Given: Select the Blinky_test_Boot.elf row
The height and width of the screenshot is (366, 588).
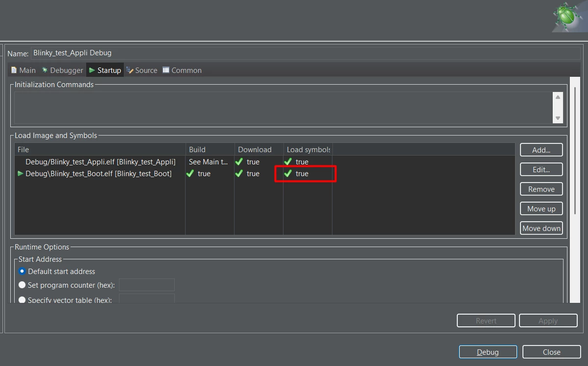Looking at the screenshot, I should click(264, 174).
